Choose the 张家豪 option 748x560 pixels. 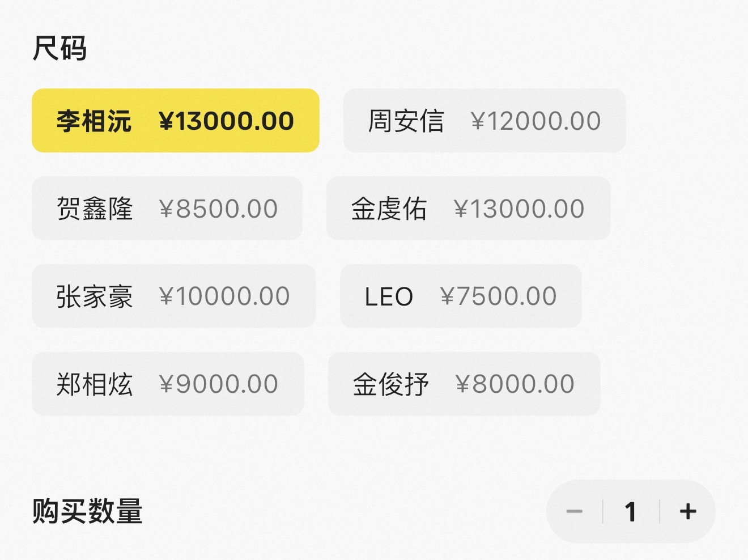[173, 296]
